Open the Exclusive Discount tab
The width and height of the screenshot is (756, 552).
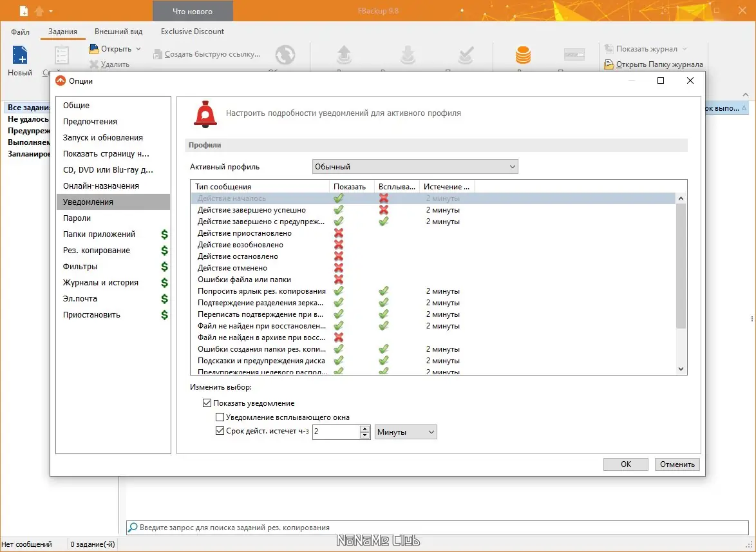[193, 32]
